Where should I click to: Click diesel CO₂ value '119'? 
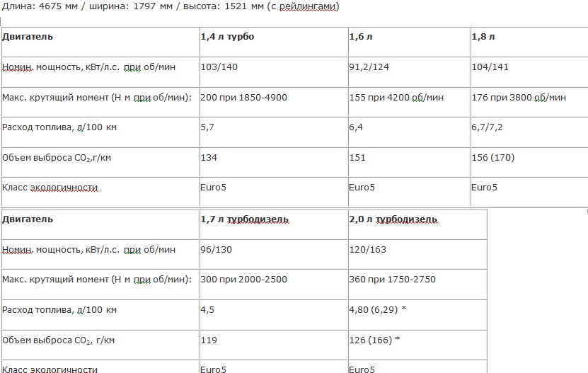(209, 340)
